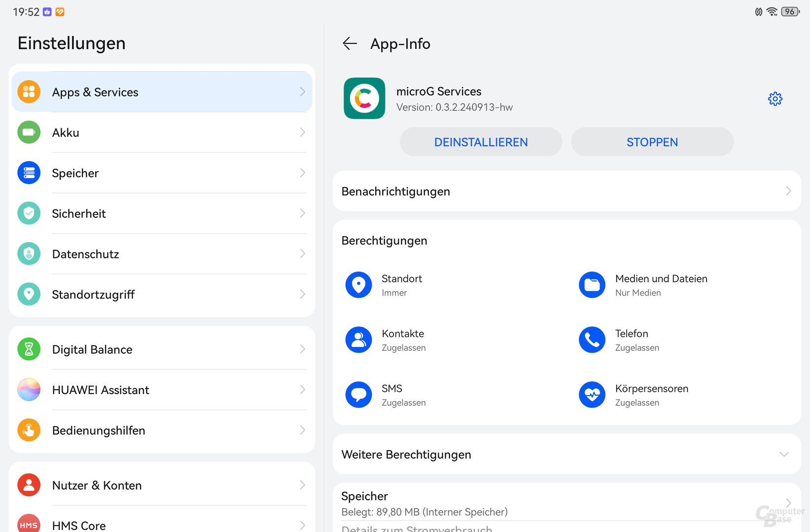Tap the Speicher storage icon
The image size is (810, 532).
click(x=29, y=172)
